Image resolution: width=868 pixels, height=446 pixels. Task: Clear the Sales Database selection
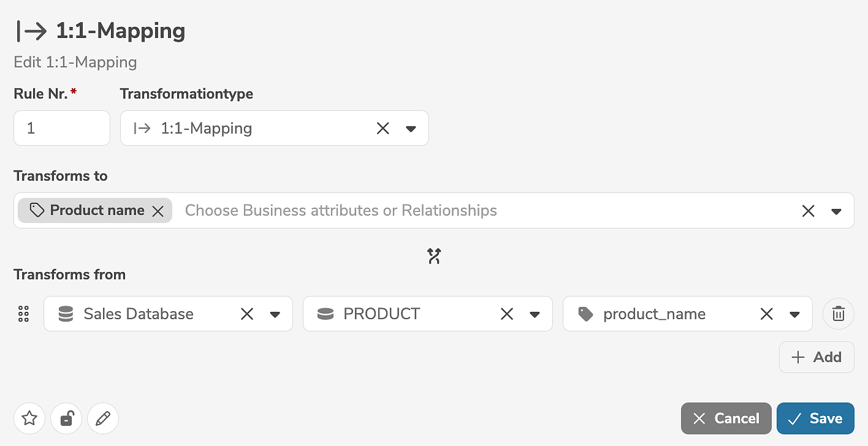pos(247,314)
